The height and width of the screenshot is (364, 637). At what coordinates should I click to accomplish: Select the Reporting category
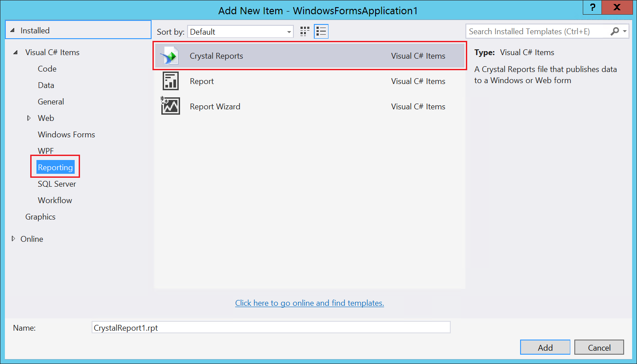(x=55, y=168)
